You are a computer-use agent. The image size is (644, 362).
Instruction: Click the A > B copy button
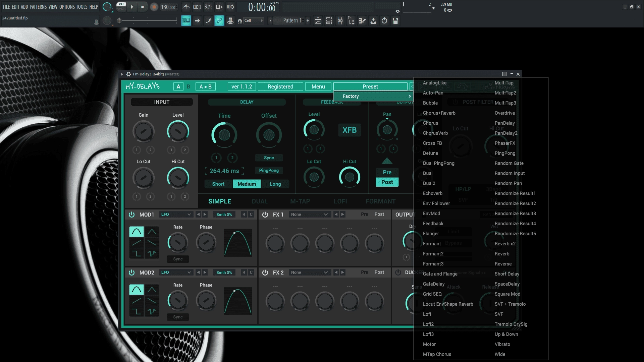click(x=206, y=86)
